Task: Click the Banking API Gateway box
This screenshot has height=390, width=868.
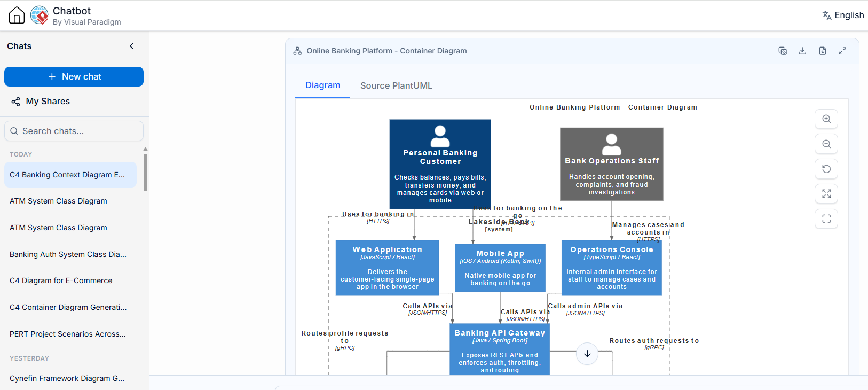Action: (x=500, y=349)
